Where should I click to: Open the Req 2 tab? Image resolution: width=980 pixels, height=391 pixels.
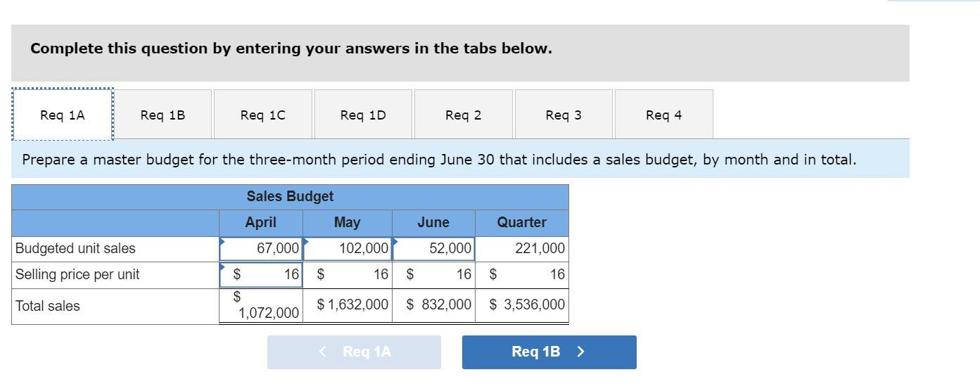coord(463,115)
